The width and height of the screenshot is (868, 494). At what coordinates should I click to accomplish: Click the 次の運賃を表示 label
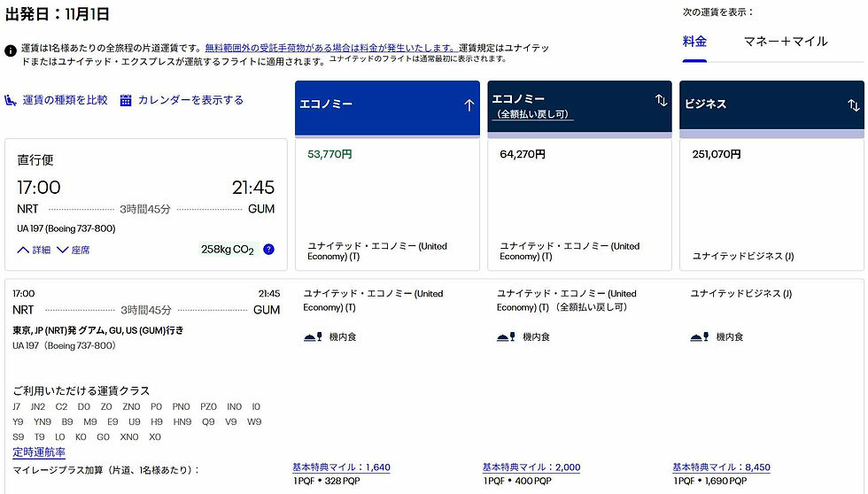718,12
